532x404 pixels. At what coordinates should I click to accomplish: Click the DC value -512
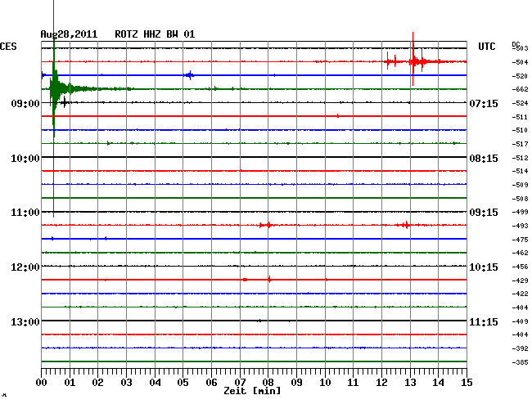pos(520,158)
